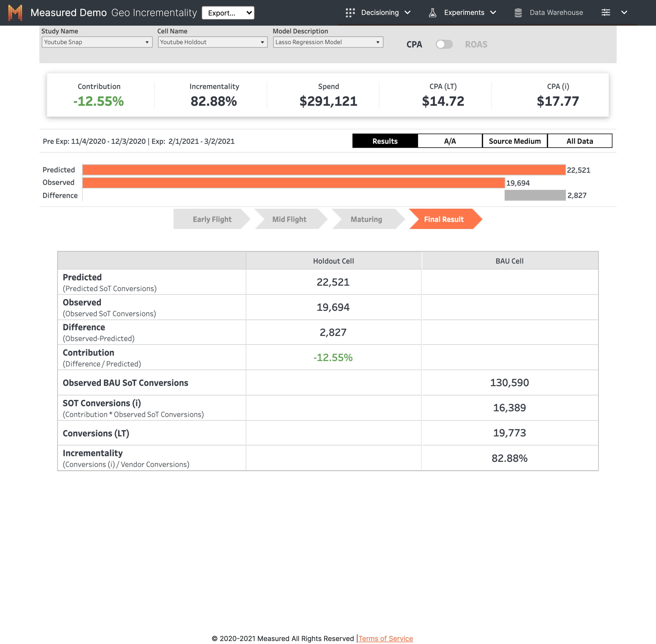
Task: Click the Data Warehouse database icon
Action: (518, 13)
